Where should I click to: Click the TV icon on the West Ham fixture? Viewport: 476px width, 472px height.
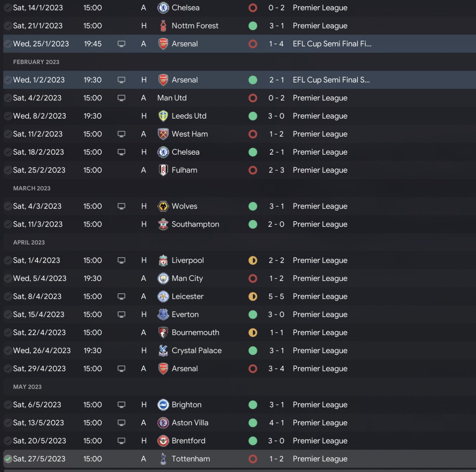[x=121, y=134]
